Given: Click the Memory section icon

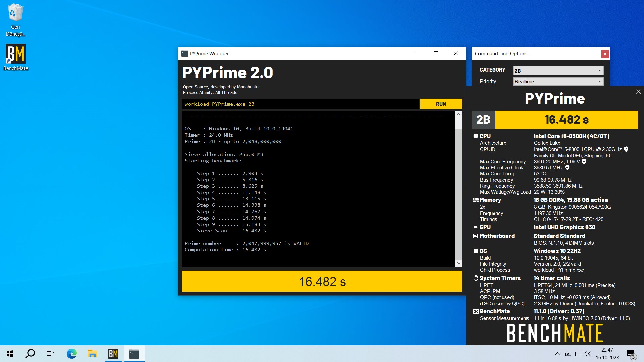Looking at the screenshot, I should click(x=476, y=200).
